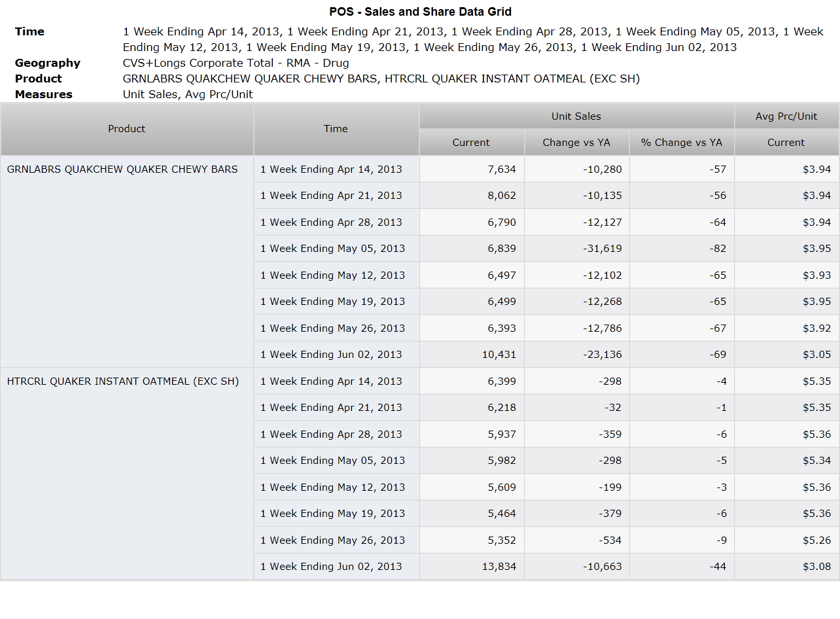This screenshot has height=619, width=840.
Task: Click change value -534
Action: pyautogui.click(x=576, y=540)
